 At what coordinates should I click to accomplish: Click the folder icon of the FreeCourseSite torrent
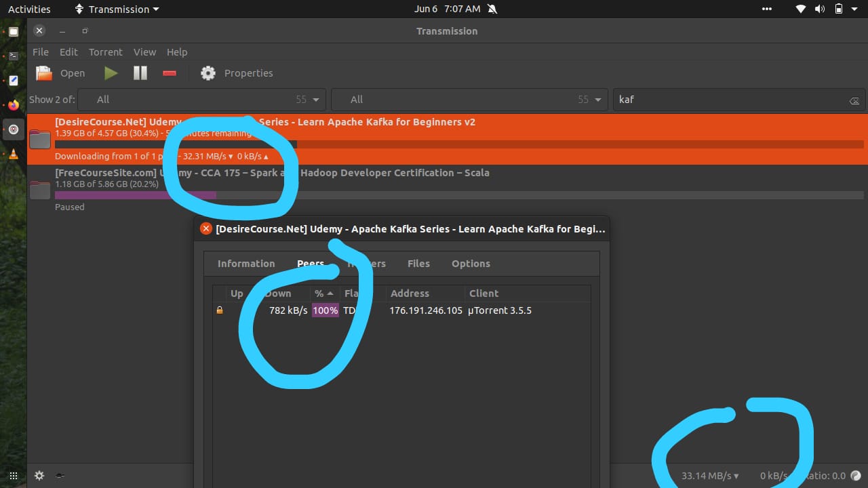tap(40, 190)
